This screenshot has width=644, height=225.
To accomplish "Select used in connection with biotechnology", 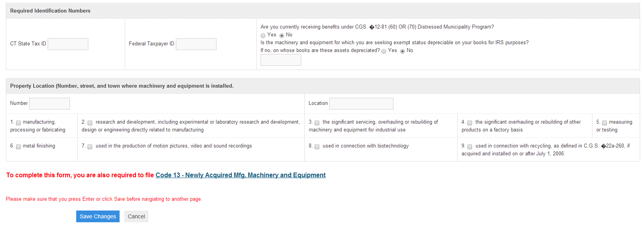I will click(x=317, y=147).
